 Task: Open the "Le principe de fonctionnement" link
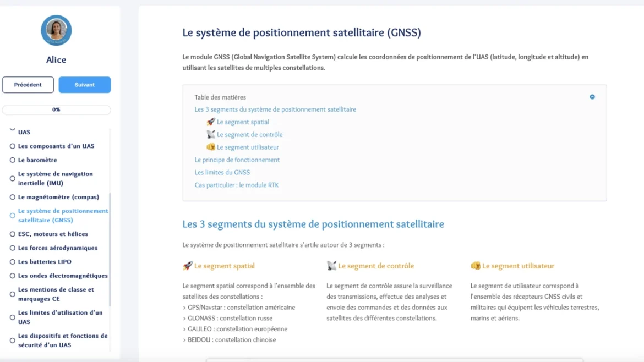tap(237, 160)
